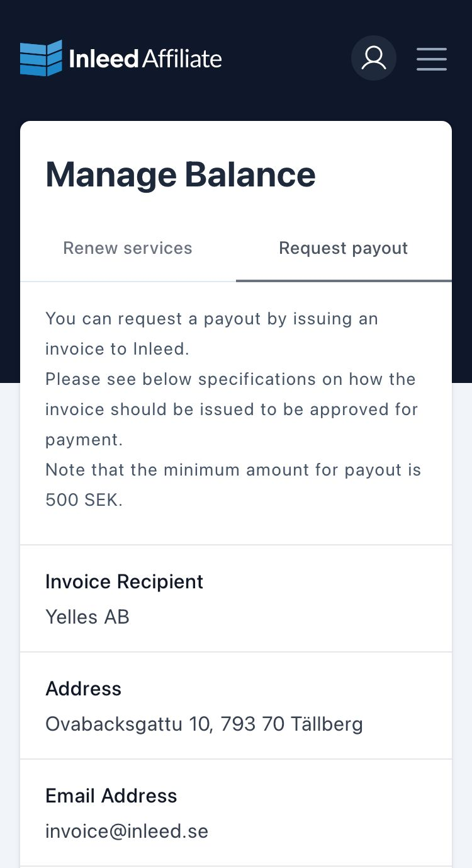472x868 pixels.
Task: Click the "invoice to Inleed." text line
Action: [x=117, y=349]
